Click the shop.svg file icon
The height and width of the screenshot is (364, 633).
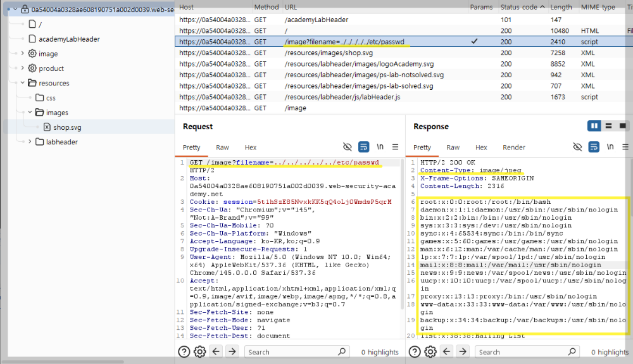tap(47, 127)
